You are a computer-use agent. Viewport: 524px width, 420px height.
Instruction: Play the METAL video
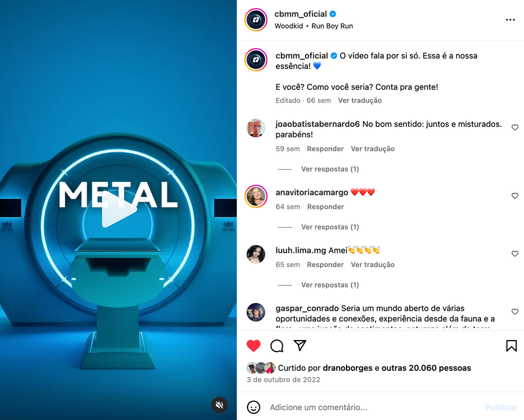point(119,210)
